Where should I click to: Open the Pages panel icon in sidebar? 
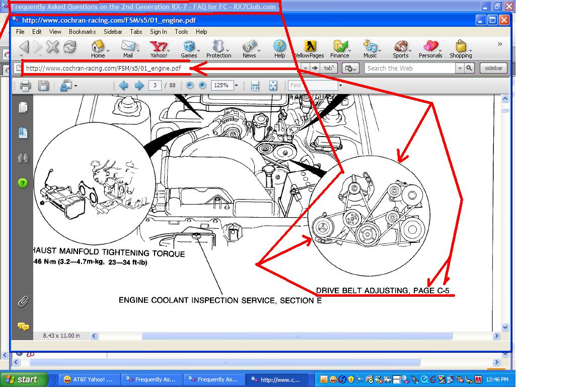pyautogui.click(x=23, y=107)
